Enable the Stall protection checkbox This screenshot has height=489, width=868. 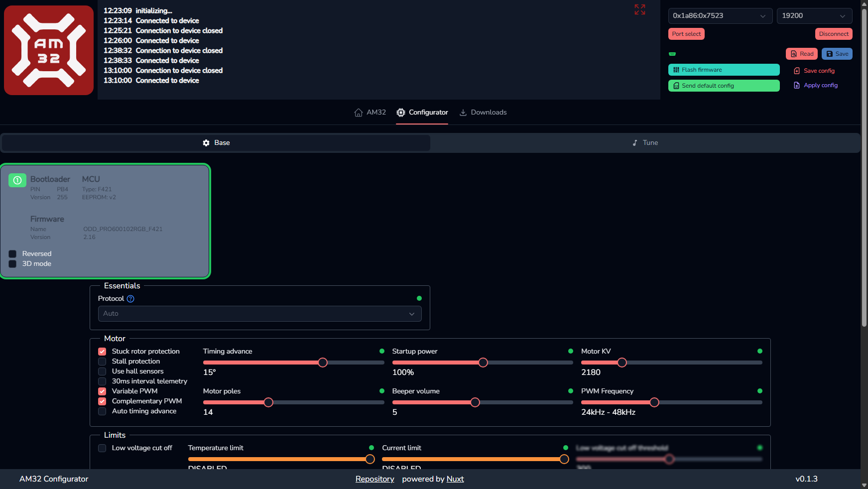pos(102,362)
